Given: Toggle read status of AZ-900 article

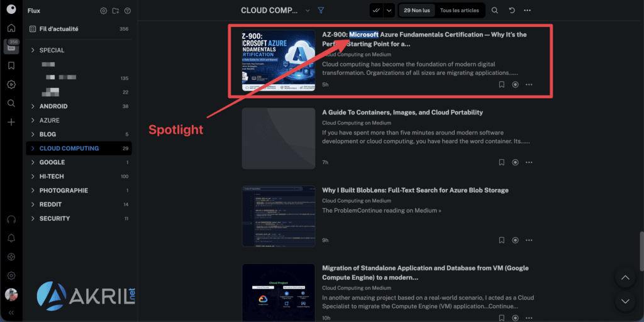Looking at the screenshot, I should click(x=515, y=85).
